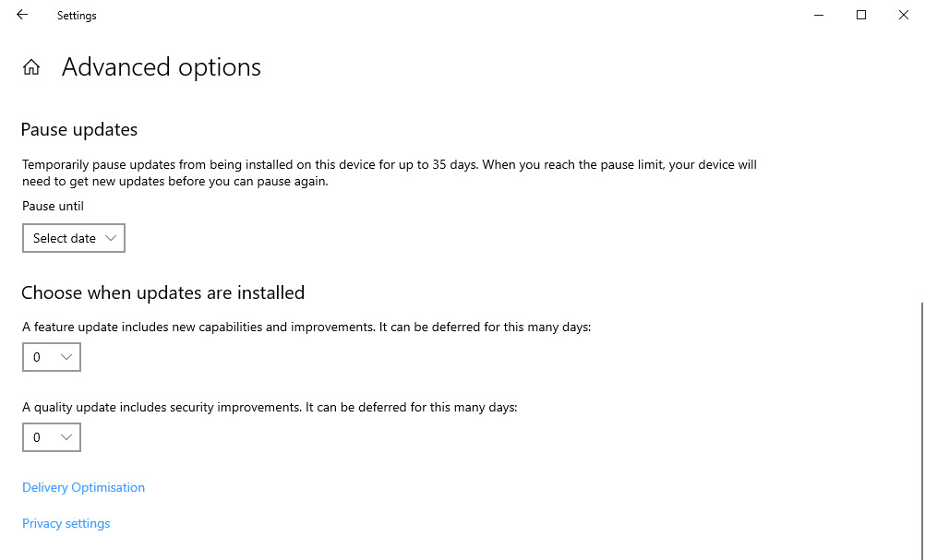Screen dimensions: 925x560
Task: Expand the quality update deferral days dropdown
Action: pyautogui.click(x=52, y=437)
